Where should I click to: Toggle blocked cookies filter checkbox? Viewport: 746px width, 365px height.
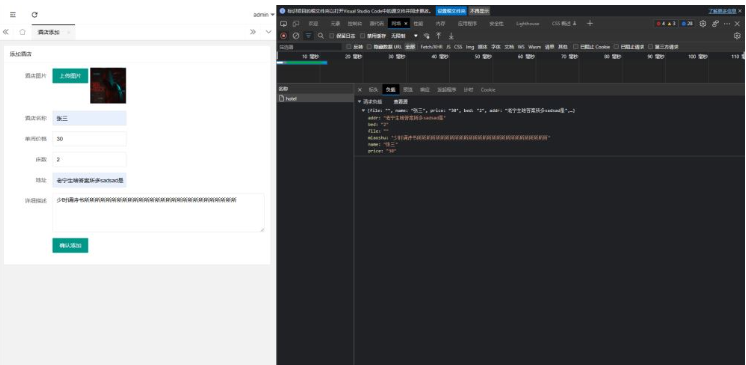(x=576, y=47)
